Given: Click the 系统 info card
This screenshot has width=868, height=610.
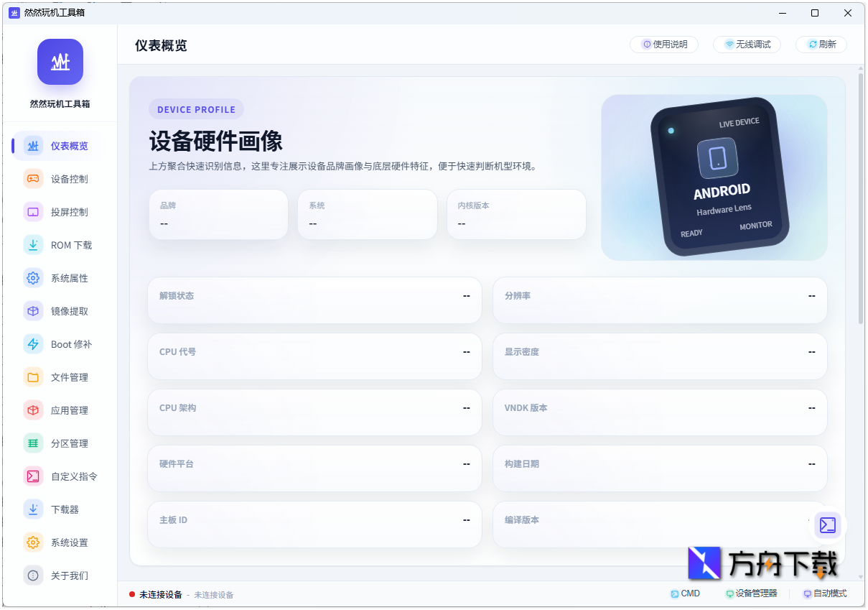Looking at the screenshot, I should click(368, 214).
